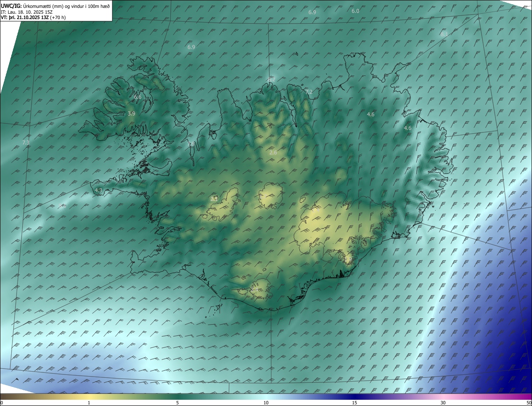
Task: Click the colorbar tick label "10"
Action: 266,403
